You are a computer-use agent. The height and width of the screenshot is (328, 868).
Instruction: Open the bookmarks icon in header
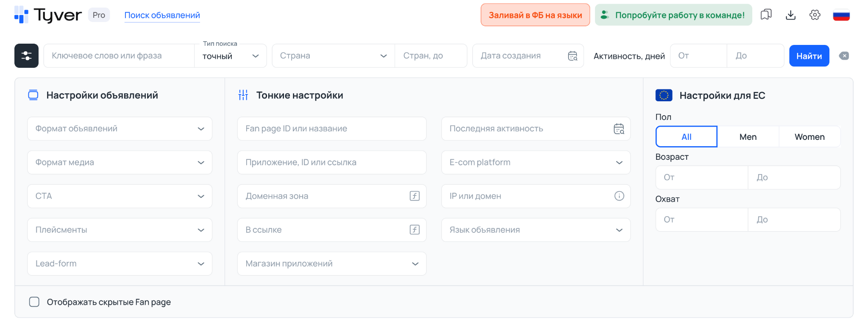766,15
